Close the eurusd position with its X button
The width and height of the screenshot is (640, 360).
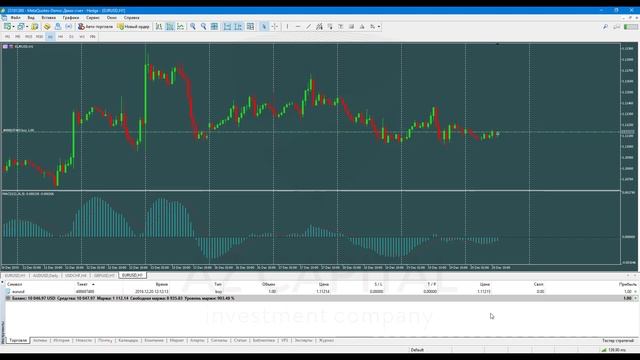click(635, 291)
